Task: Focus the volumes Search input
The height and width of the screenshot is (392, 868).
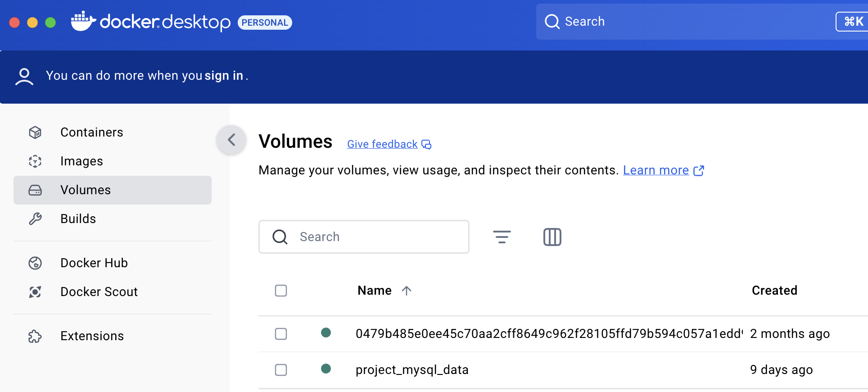Action: (x=364, y=237)
